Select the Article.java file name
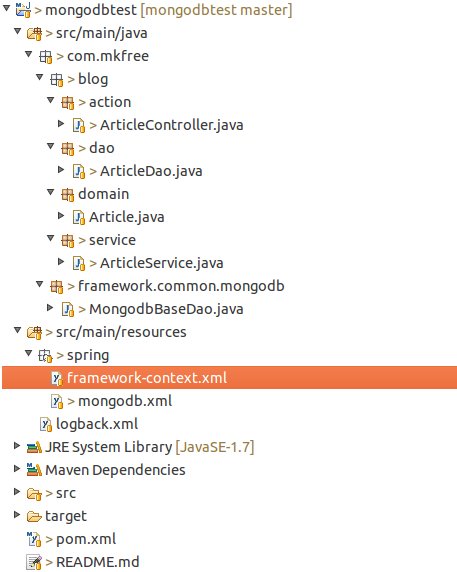457x572 pixels. pos(127,217)
